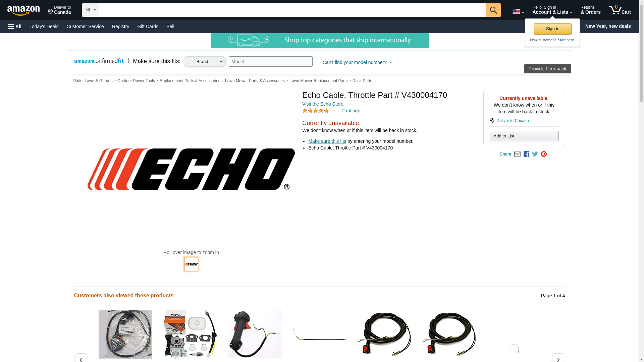Screen dimensions: 644x362
Task: Open the star ratings popover arrow
Action: [333, 111]
